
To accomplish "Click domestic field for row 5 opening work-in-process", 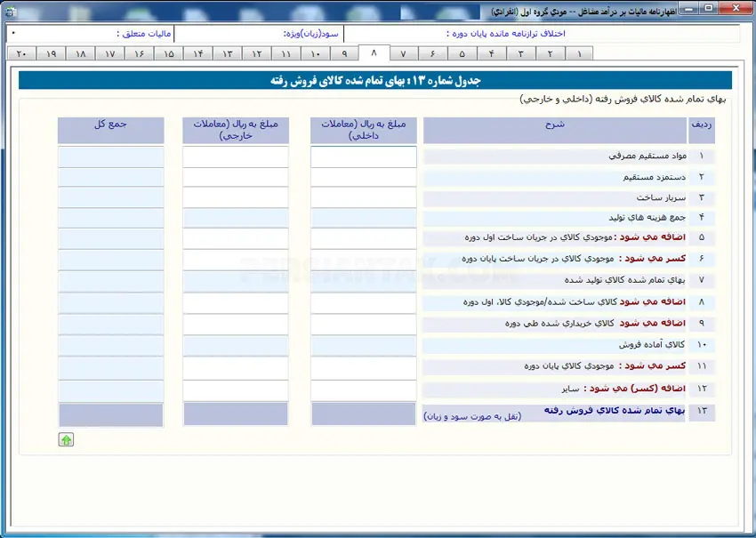I will pos(364,238).
